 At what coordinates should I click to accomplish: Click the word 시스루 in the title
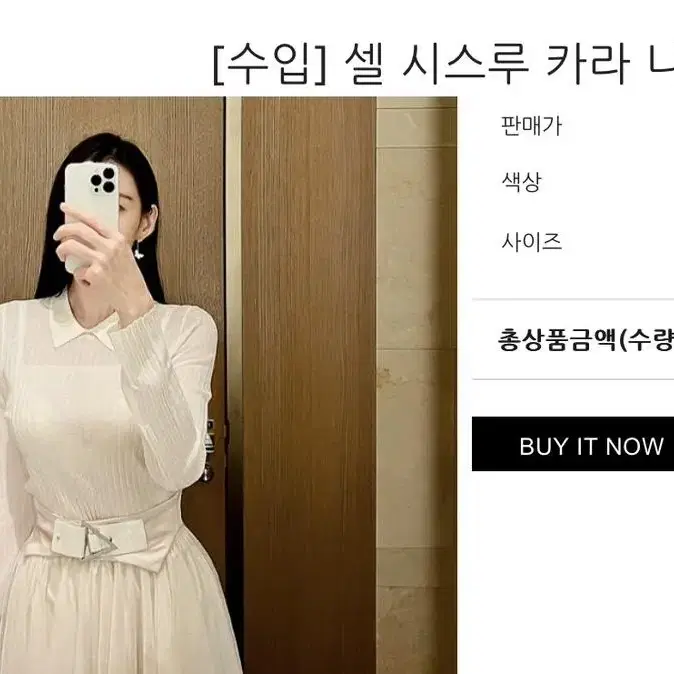[465, 64]
